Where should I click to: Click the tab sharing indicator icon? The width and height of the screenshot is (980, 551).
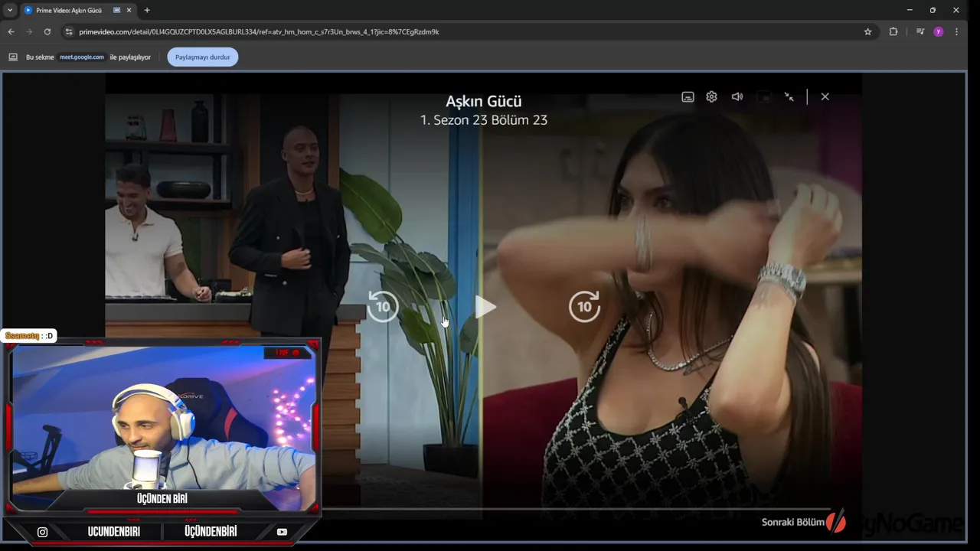click(116, 10)
